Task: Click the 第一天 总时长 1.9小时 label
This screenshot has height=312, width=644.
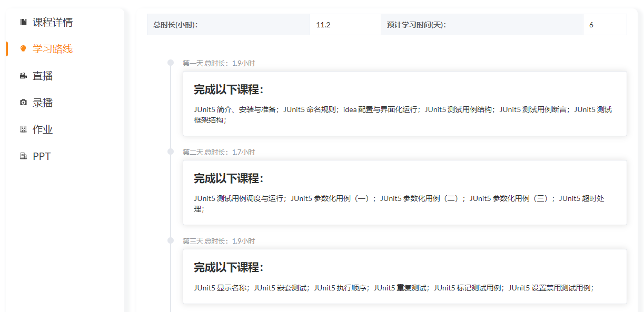Action: (219, 63)
